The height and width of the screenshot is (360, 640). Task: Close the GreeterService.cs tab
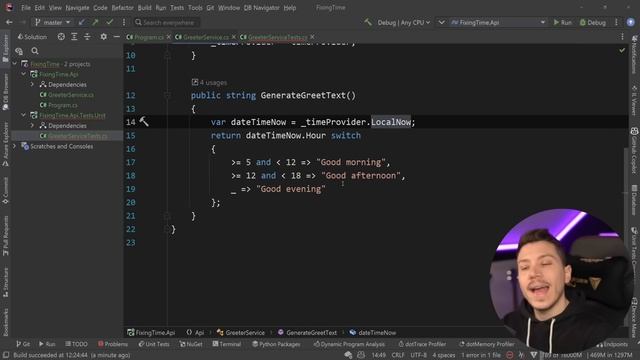(x=234, y=37)
